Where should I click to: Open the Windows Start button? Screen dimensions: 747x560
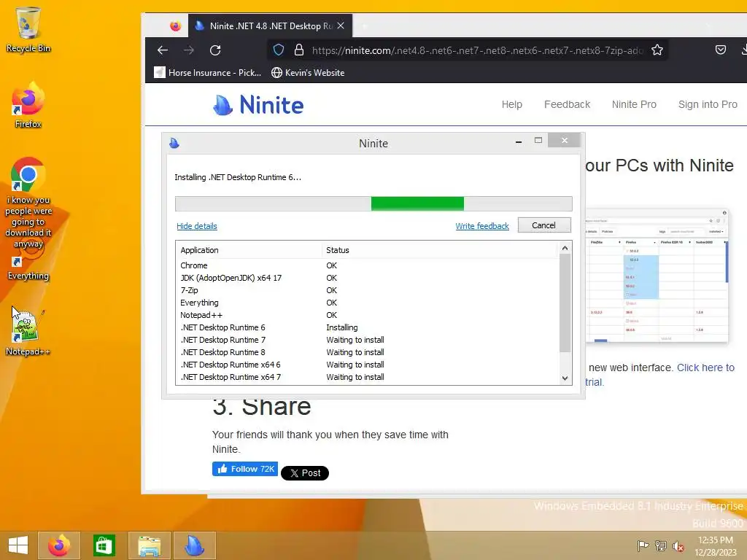(x=18, y=545)
